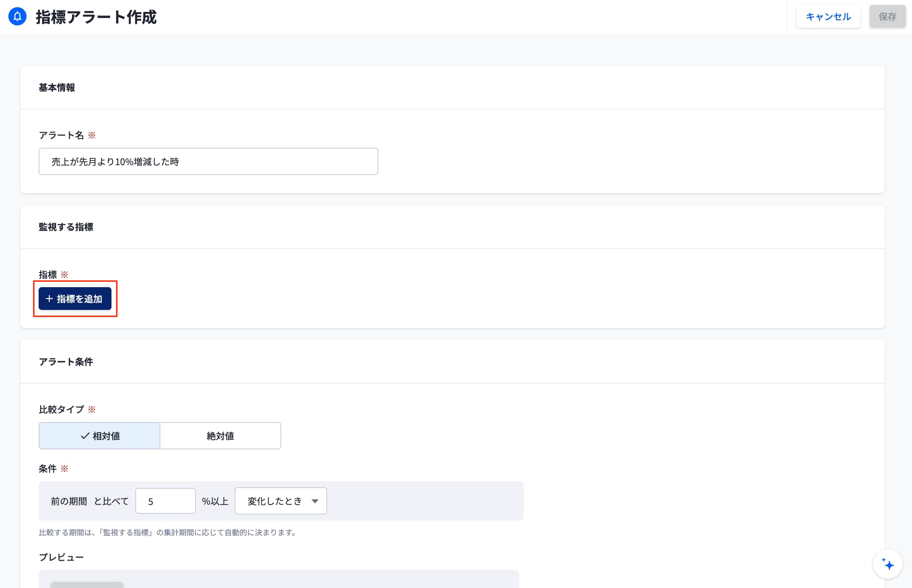Open the 変化したとき dropdown
Viewport: 912px width, 588px height.
click(x=281, y=501)
